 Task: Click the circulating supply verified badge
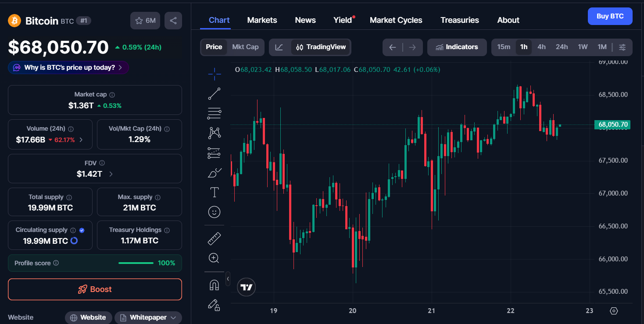coord(82,230)
